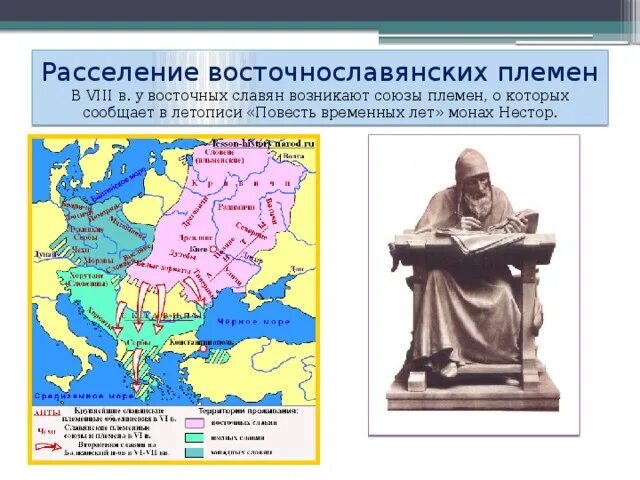The width and height of the screenshot is (640, 480).
Task: Click the Константинополь city marker on map
Action: pyautogui.click(x=203, y=349)
